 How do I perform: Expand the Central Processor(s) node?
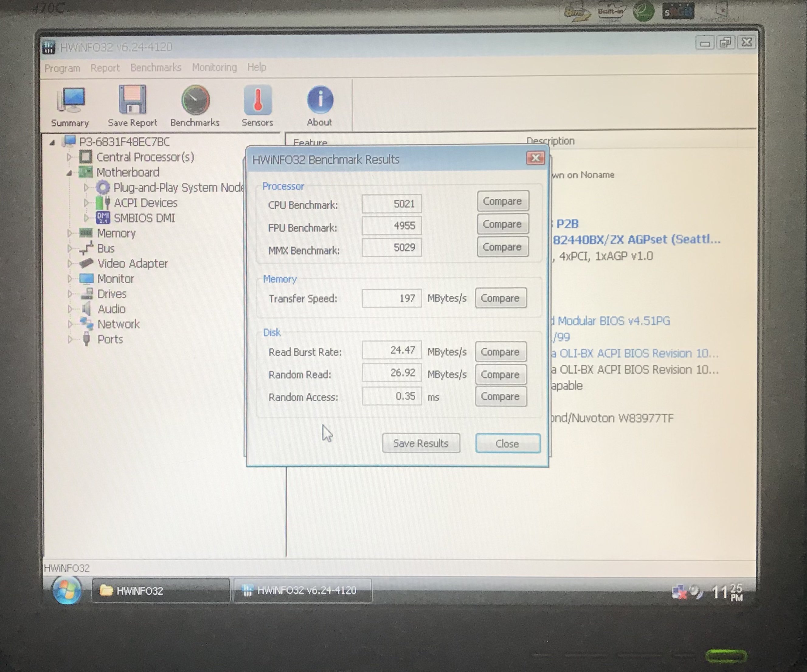pyautogui.click(x=69, y=157)
